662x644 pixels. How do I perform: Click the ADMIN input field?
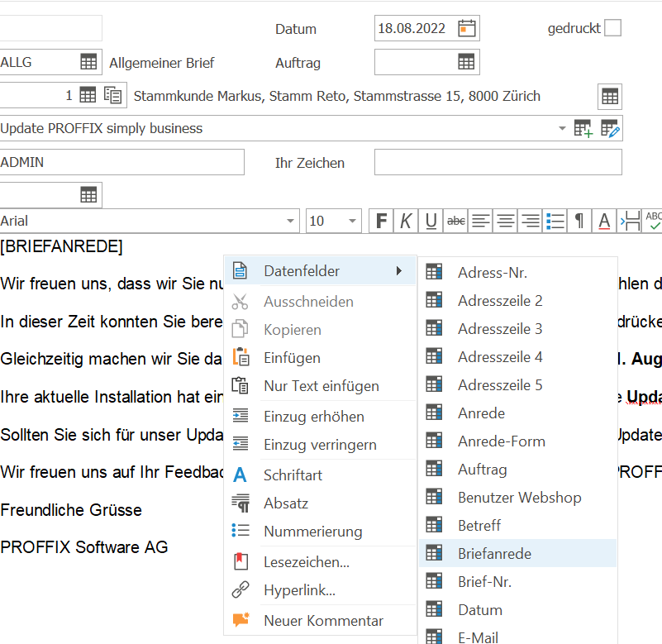pyautogui.click(x=121, y=162)
